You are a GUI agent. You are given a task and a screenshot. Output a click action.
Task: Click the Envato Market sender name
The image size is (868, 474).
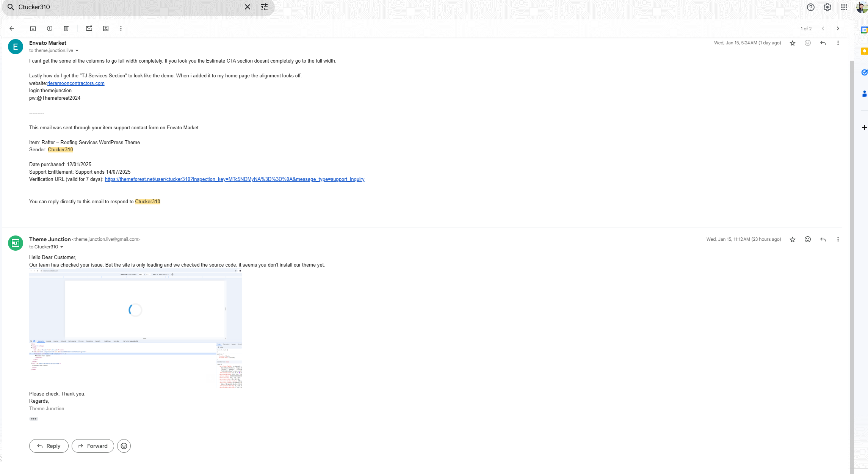[x=48, y=43]
